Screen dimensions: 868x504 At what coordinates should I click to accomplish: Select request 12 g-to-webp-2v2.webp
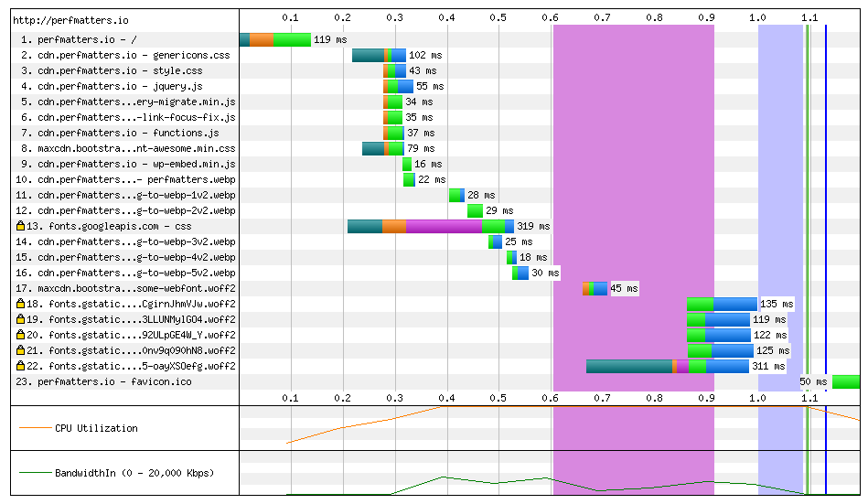point(125,209)
